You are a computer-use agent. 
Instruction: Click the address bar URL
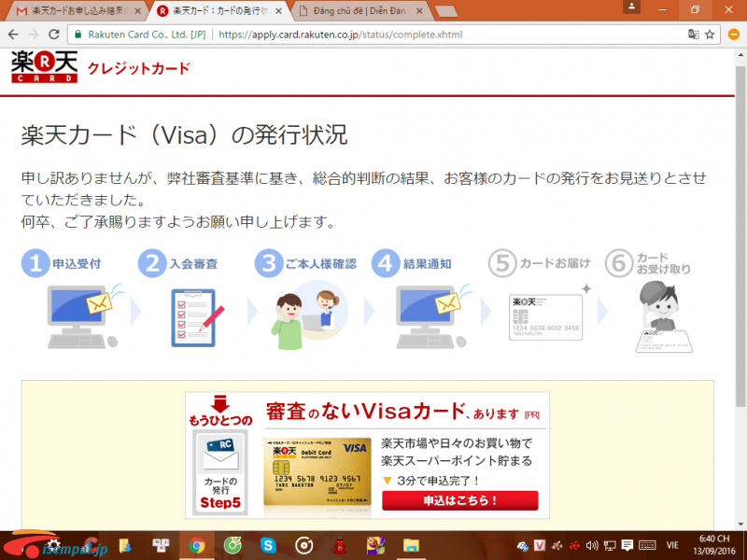pyautogui.click(x=340, y=35)
